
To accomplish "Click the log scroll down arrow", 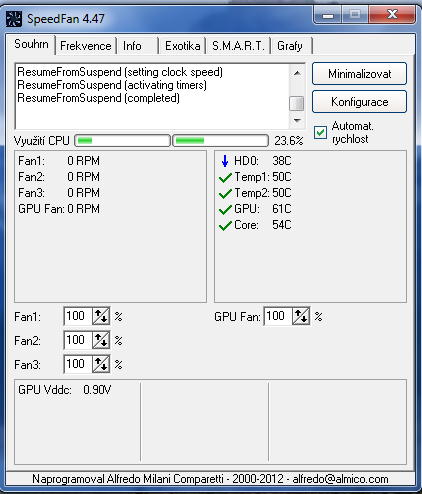I will (297, 121).
